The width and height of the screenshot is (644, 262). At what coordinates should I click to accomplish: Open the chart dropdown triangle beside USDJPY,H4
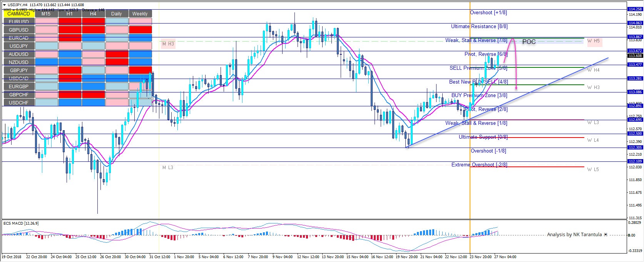(4, 5)
